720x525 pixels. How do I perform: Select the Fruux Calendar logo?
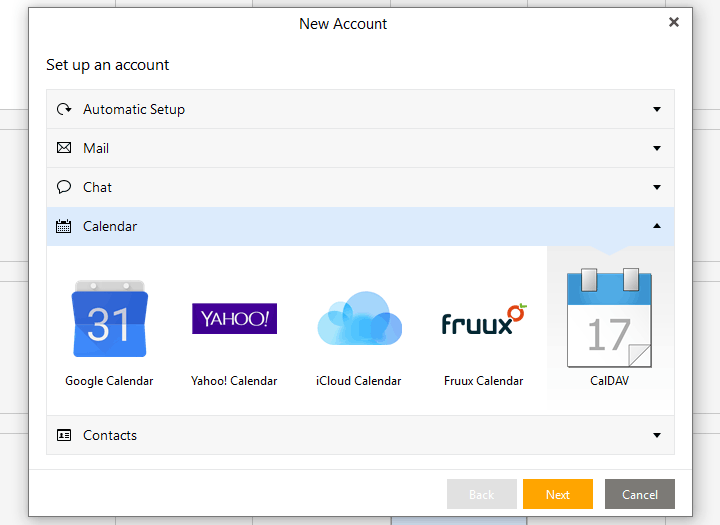point(484,319)
